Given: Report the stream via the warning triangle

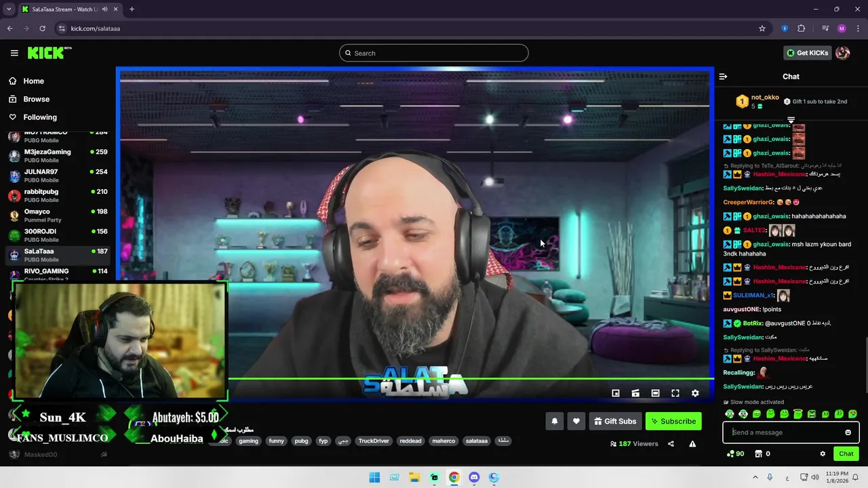Looking at the screenshot, I should [x=692, y=444].
